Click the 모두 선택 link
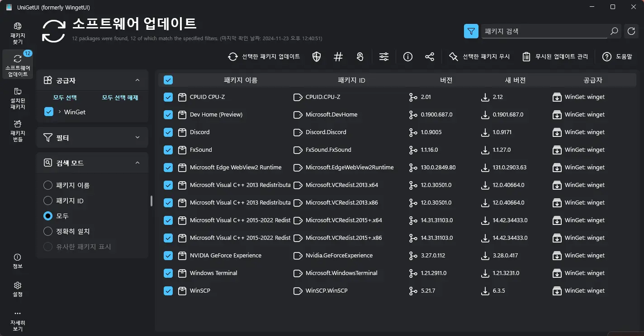 click(65, 97)
